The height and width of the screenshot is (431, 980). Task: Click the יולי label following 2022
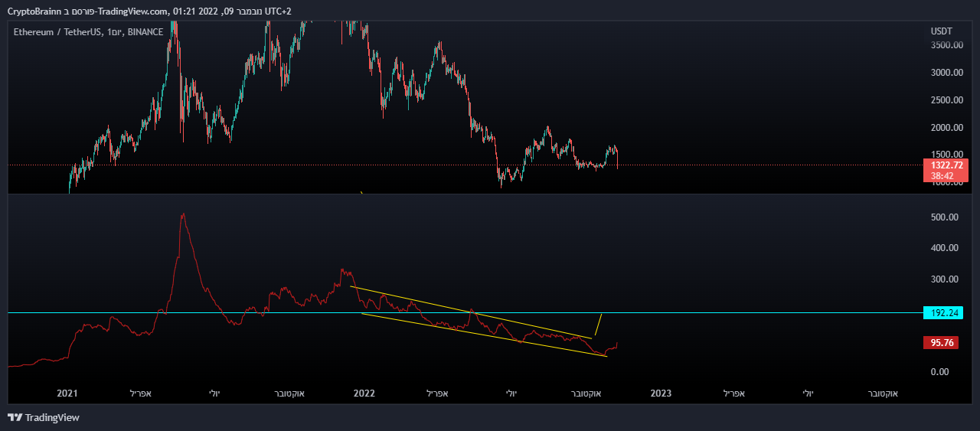(x=511, y=393)
